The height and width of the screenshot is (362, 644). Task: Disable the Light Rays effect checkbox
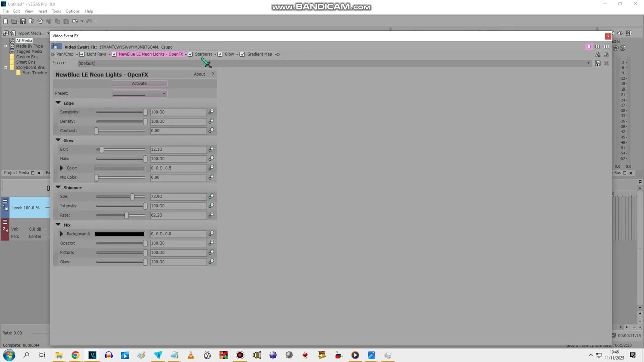[82, 54]
